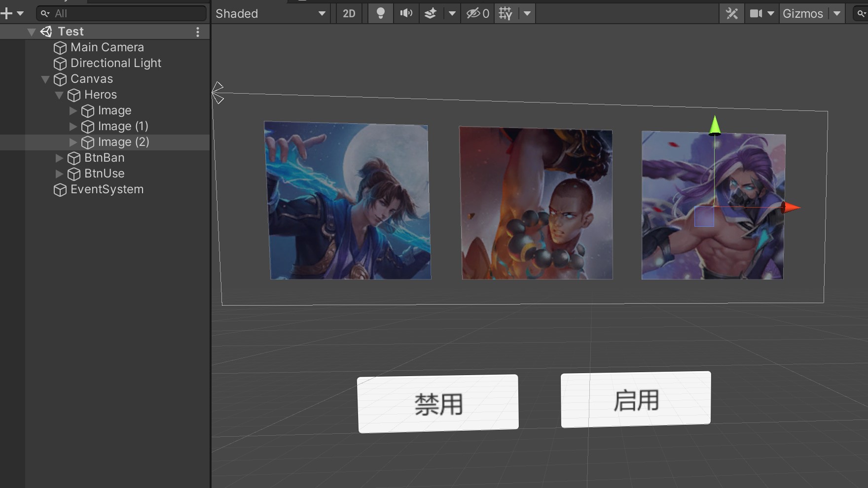Focus the hierarchy search field labeled All
868x488 pixels.
tap(121, 13)
